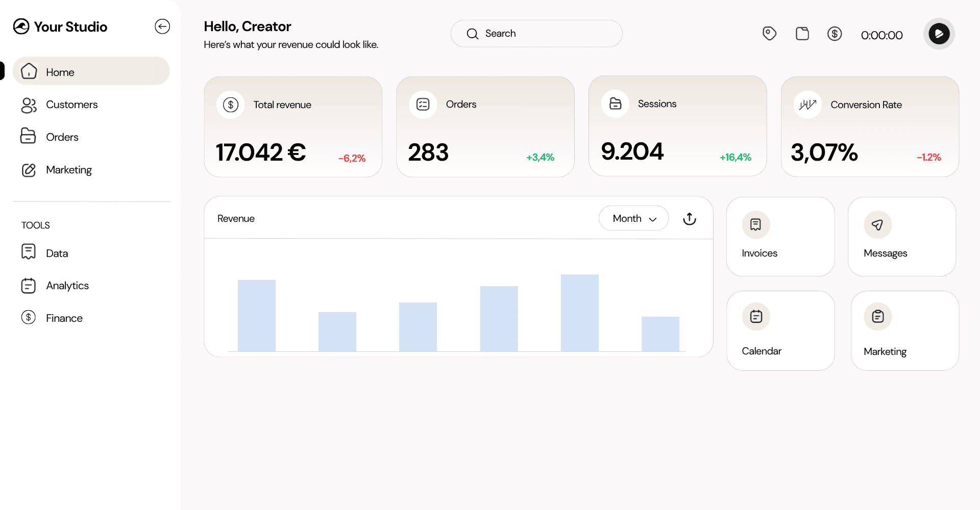This screenshot has width=980, height=510.
Task: Click the Total revenue card title
Action: 282,105
